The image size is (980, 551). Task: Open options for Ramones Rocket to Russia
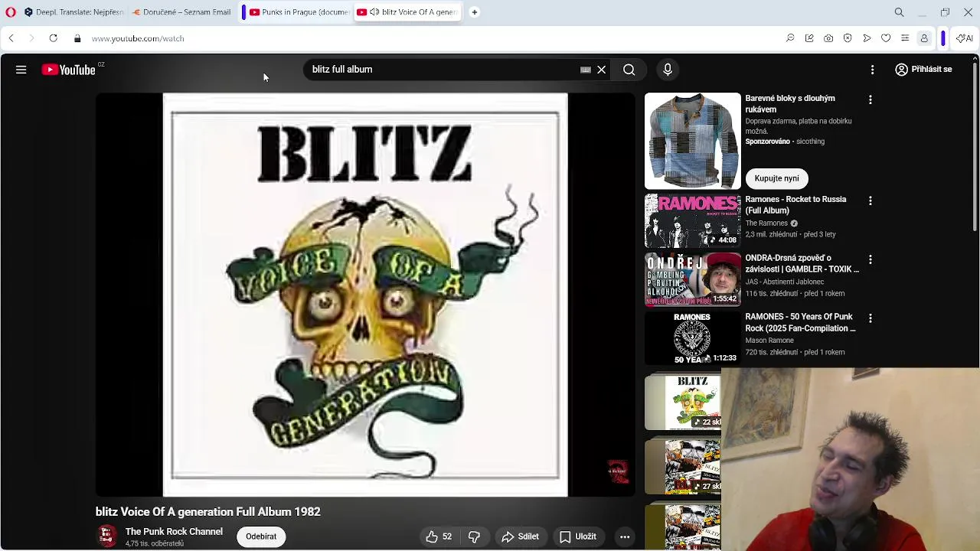pyautogui.click(x=871, y=201)
